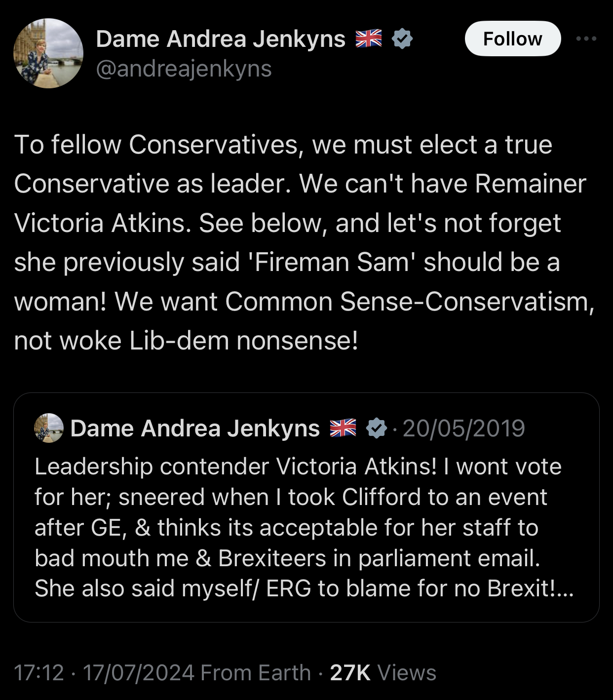
Task: Click the author name inside the quoted tweet
Action: coord(195,428)
